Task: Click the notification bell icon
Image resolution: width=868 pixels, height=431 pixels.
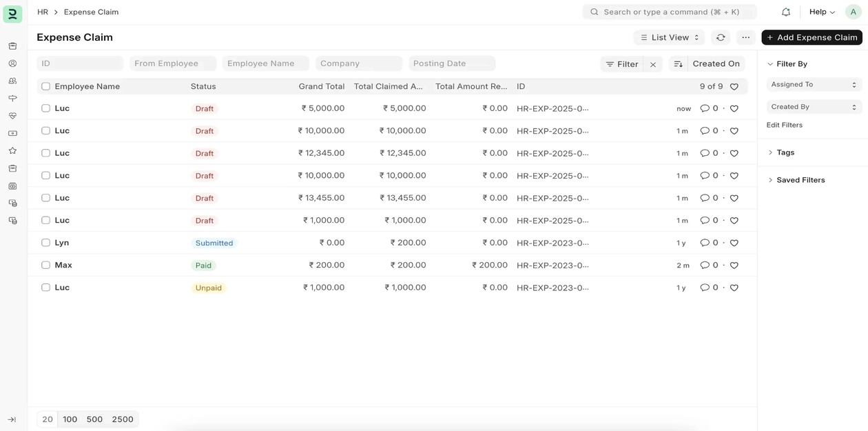Action: (785, 12)
